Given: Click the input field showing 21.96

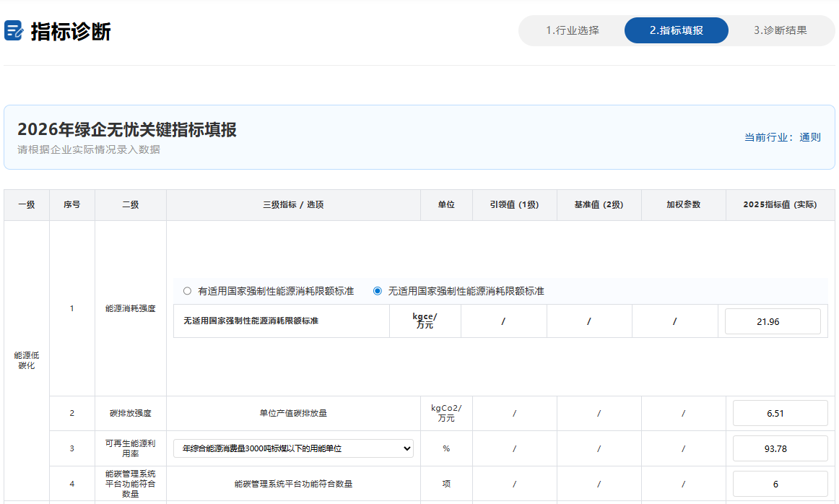Looking at the screenshot, I should (772, 321).
